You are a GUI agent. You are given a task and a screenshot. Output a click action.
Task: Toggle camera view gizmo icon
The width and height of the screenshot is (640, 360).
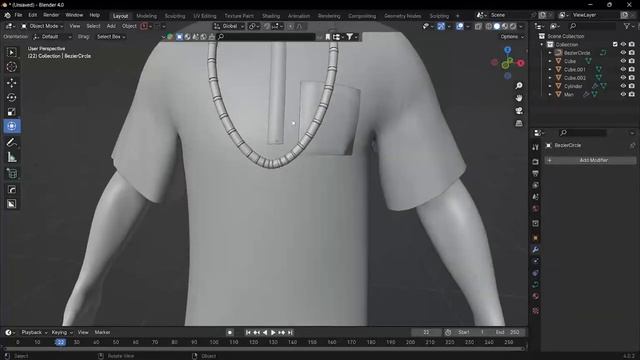(519, 111)
